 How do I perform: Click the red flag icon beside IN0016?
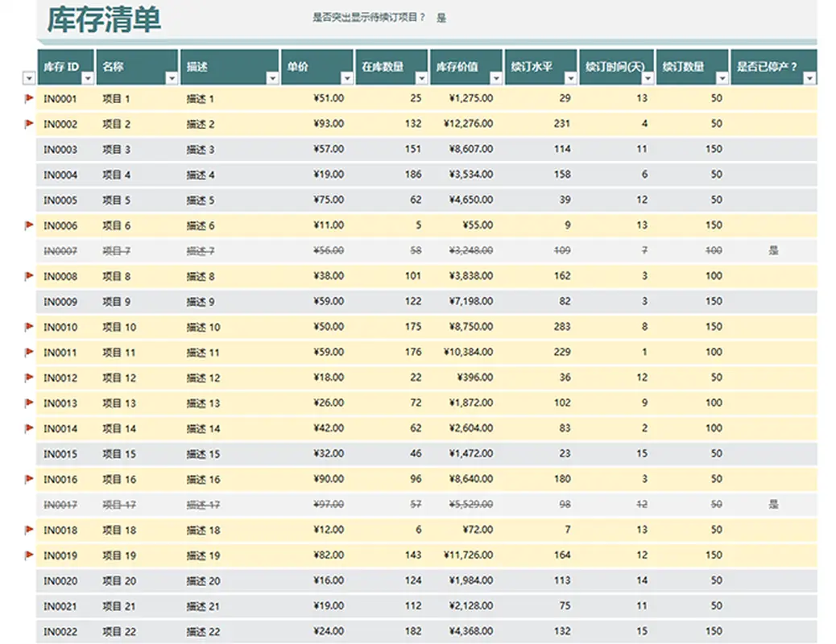coord(29,479)
